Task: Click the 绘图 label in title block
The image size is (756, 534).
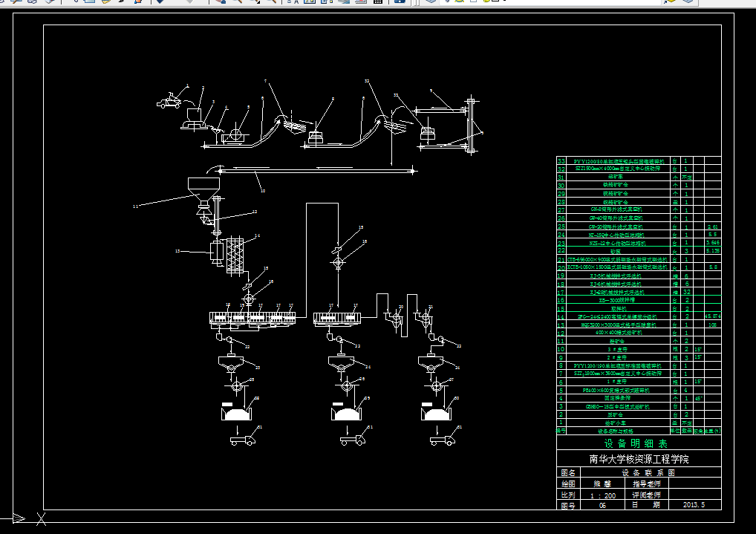Action: (x=568, y=483)
